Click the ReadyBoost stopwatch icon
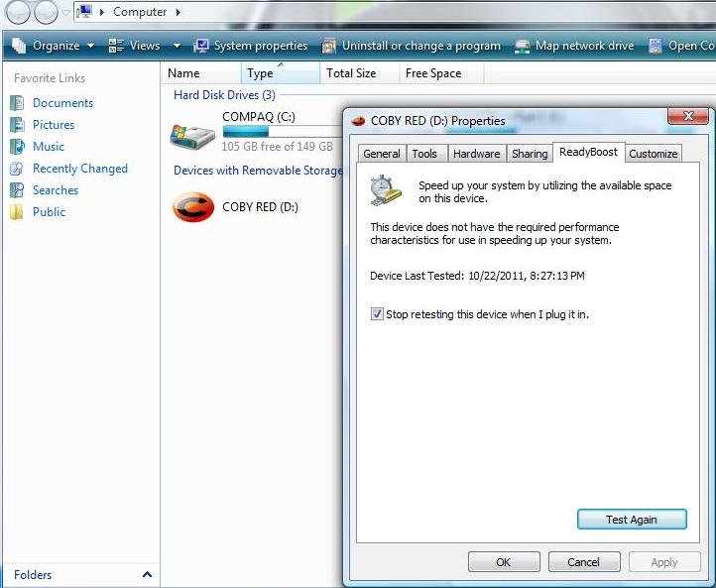The width and height of the screenshot is (716, 588). coord(386,190)
